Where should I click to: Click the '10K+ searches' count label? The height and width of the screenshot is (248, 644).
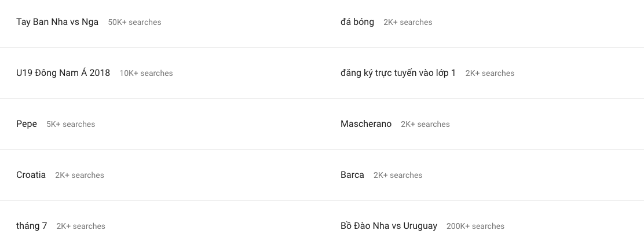(x=146, y=73)
